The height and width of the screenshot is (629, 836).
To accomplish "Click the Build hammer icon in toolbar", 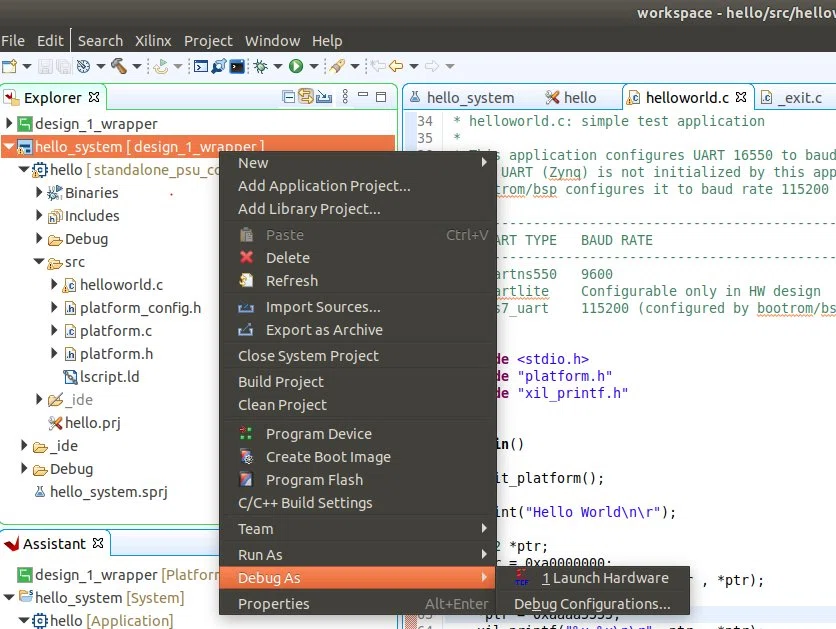I will click(x=118, y=66).
